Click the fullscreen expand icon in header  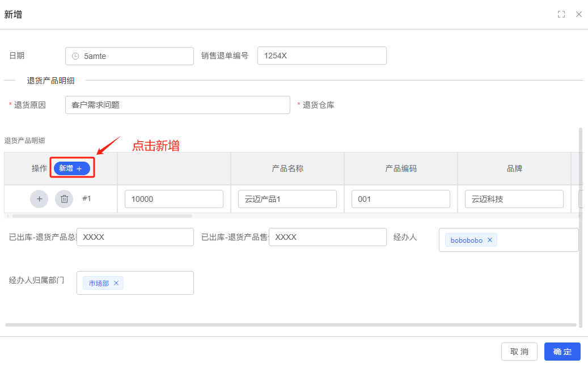point(561,14)
